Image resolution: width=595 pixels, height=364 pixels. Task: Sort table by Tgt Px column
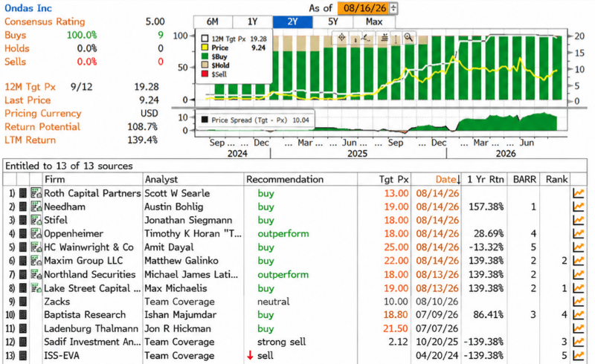394,179
